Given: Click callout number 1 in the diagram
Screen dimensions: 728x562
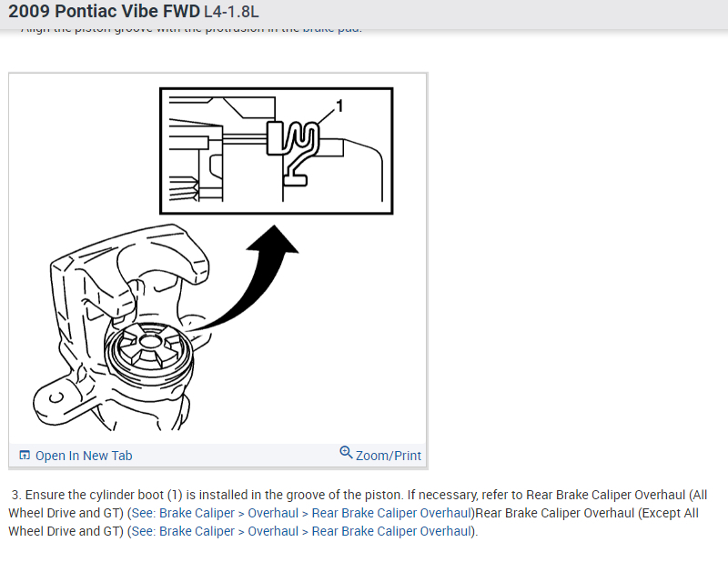Looking at the screenshot, I should pyautogui.click(x=339, y=106).
